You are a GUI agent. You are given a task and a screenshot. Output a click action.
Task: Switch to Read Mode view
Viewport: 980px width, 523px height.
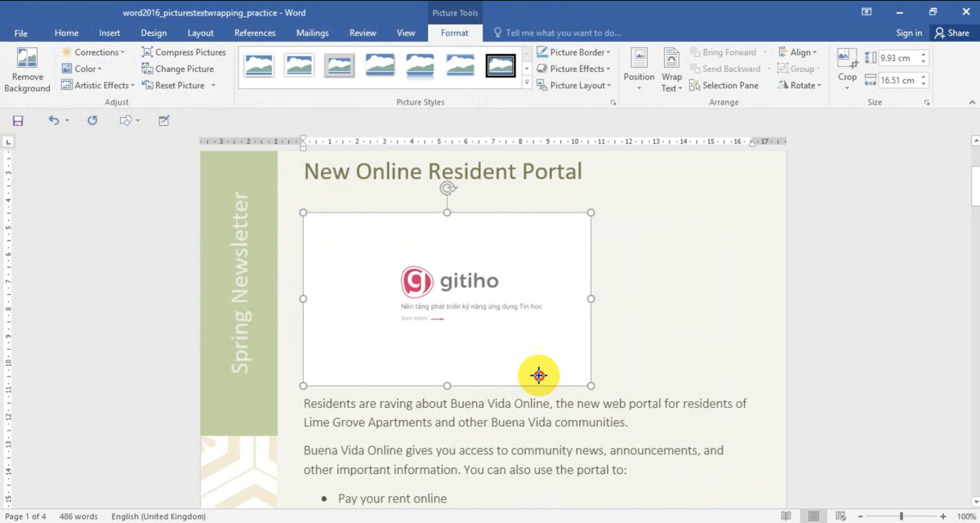pyautogui.click(x=786, y=516)
